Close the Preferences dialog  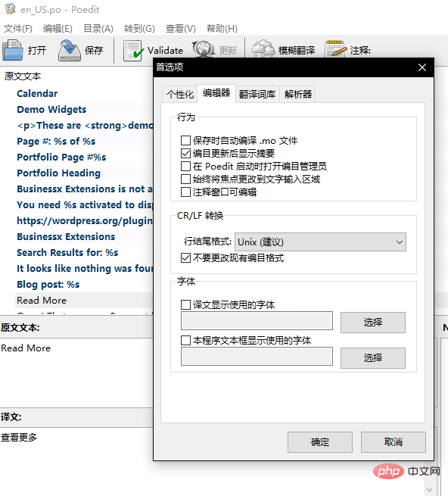pos(422,67)
